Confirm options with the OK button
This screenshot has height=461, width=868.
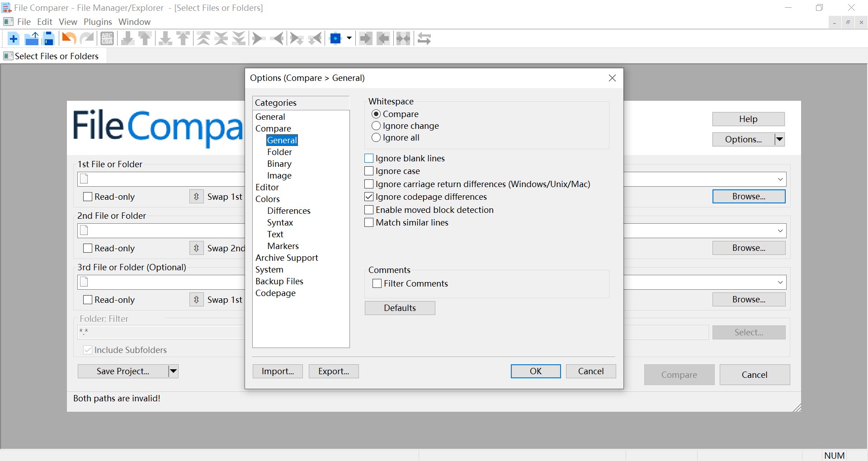(x=536, y=371)
